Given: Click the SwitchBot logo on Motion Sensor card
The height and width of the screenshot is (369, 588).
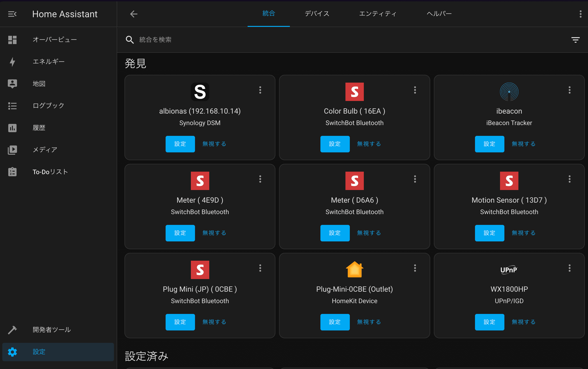Looking at the screenshot, I should click(x=509, y=181).
